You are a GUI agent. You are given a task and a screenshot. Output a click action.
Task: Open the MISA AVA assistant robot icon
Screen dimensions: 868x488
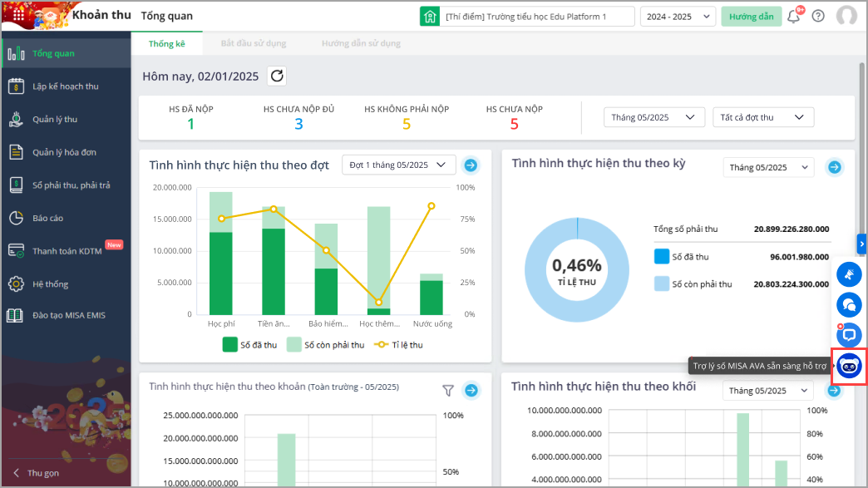(x=849, y=366)
